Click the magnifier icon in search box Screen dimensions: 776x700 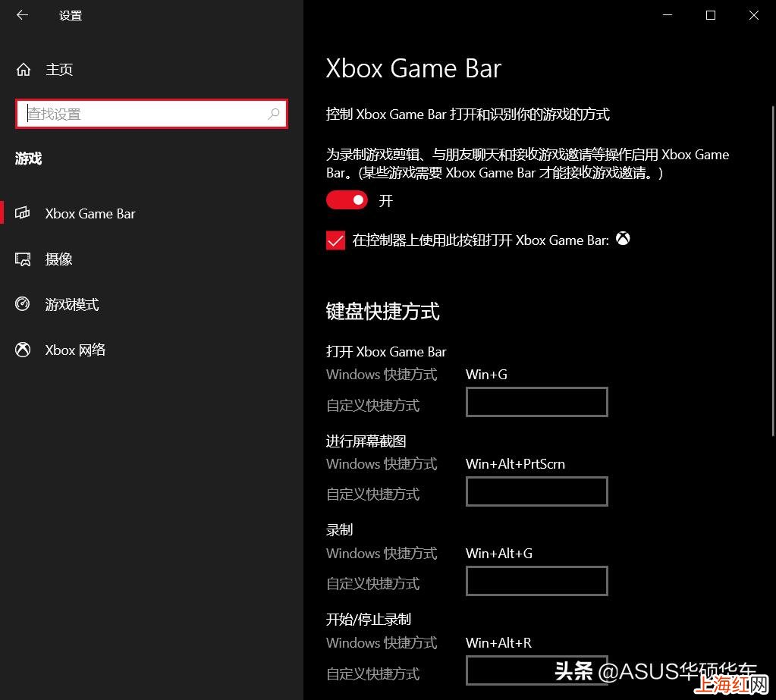coord(274,114)
